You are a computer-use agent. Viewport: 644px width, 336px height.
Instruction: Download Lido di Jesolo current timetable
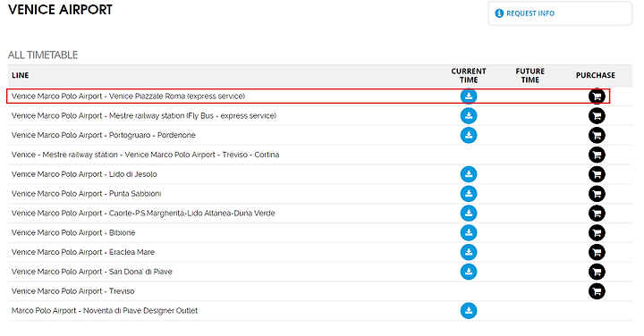click(468, 174)
